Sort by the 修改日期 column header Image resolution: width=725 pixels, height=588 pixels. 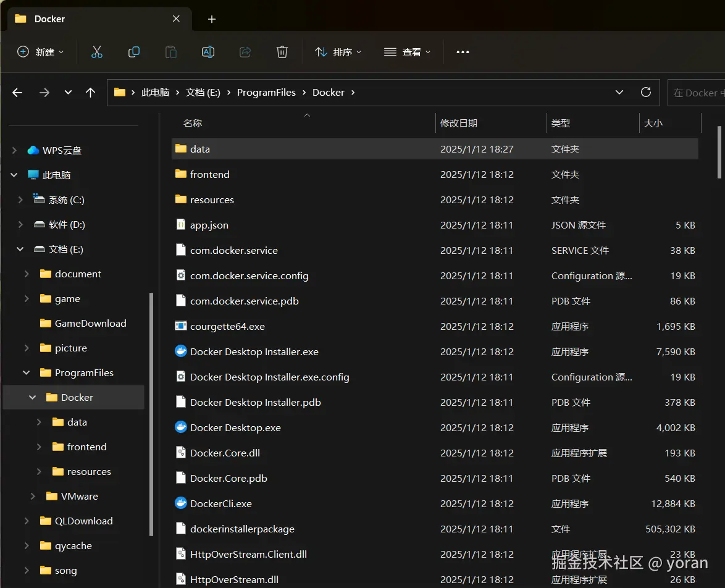(491, 123)
